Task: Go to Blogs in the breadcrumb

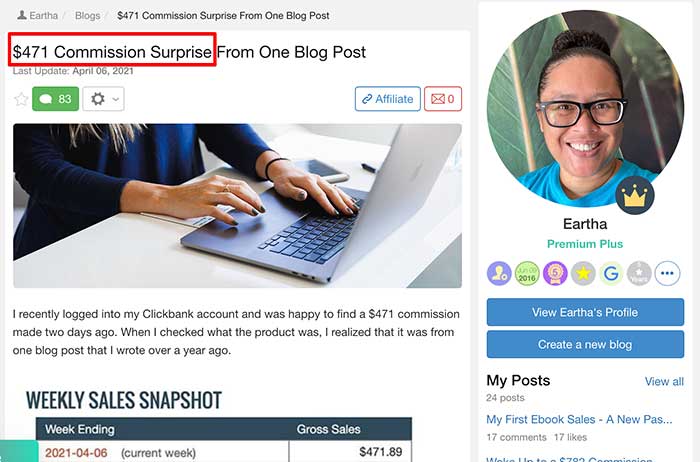Action: (x=87, y=16)
